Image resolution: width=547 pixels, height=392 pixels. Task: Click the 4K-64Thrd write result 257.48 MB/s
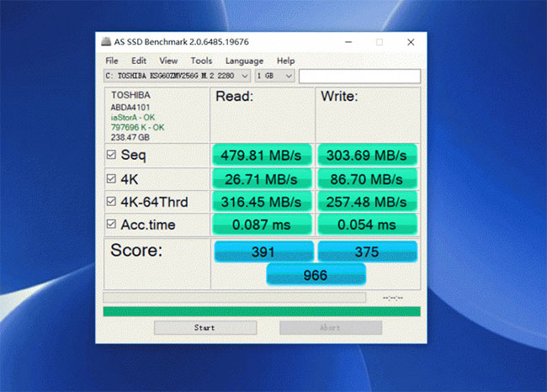367,202
